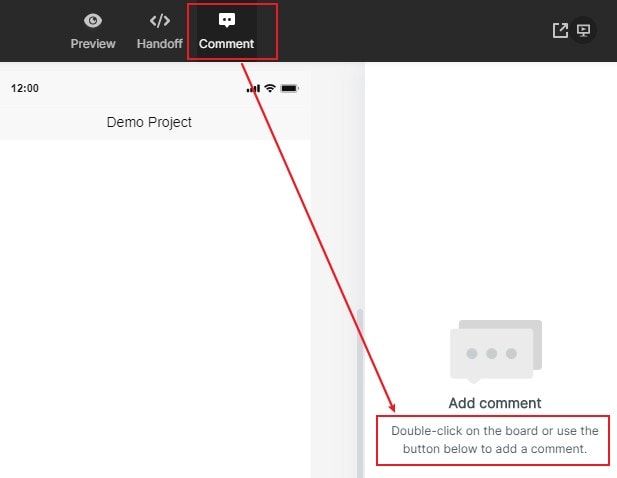Click the comment bubbles illustration
The width and height of the screenshot is (617, 478).
tap(496, 351)
